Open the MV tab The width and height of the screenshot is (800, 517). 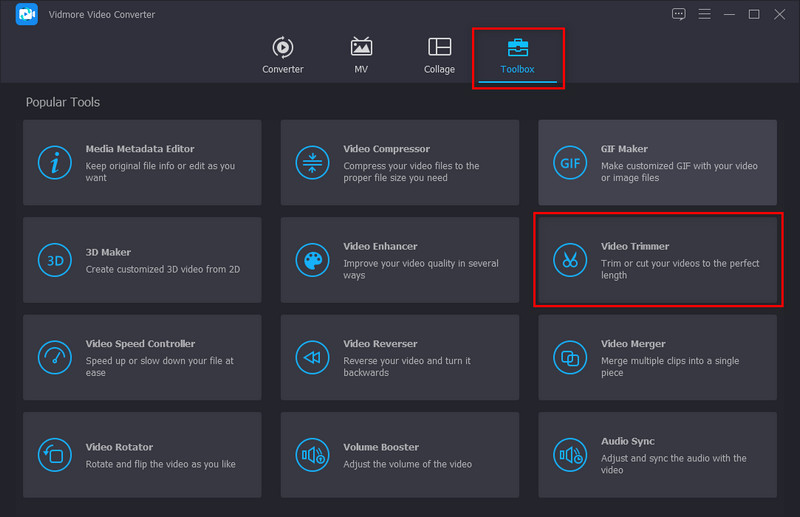click(x=361, y=56)
